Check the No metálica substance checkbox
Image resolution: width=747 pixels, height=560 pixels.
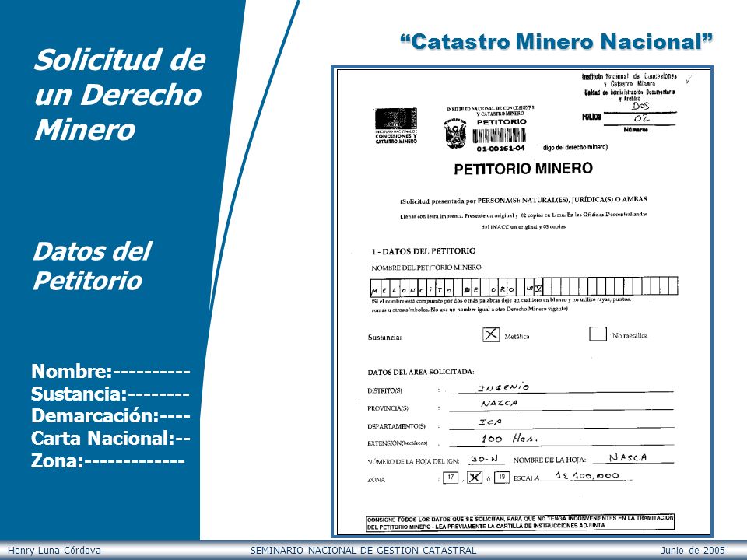(x=598, y=334)
